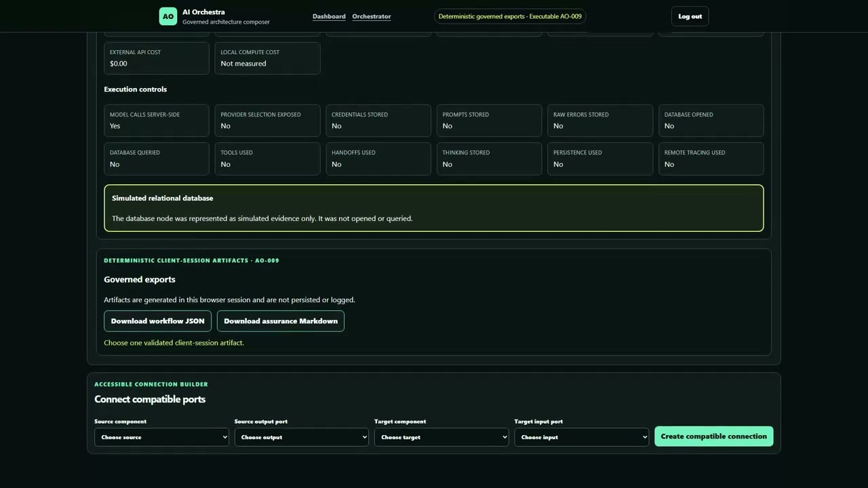Click the Governed exports heading
This screenshot has width=868, height=488.
[140, 279]
